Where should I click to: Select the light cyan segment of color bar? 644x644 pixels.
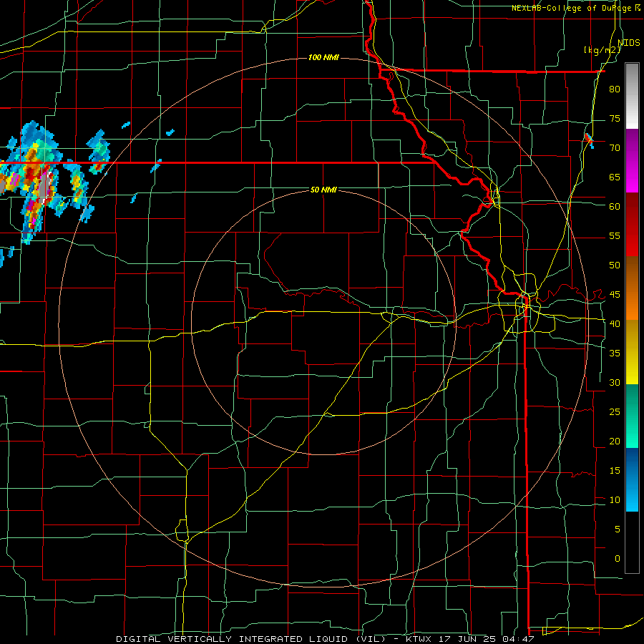point(632,495)
